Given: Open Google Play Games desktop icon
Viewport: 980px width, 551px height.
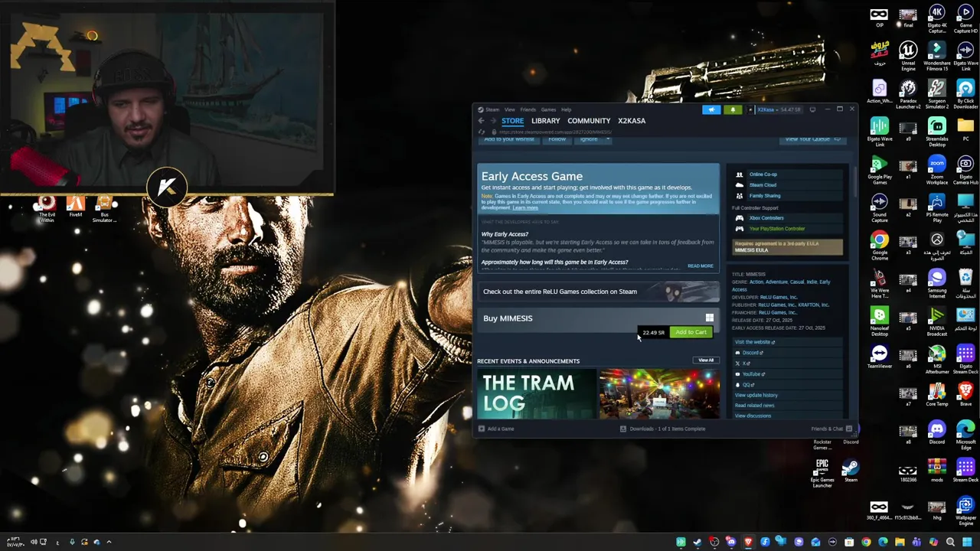Looking at the screenshot, I should pos(880,171).
